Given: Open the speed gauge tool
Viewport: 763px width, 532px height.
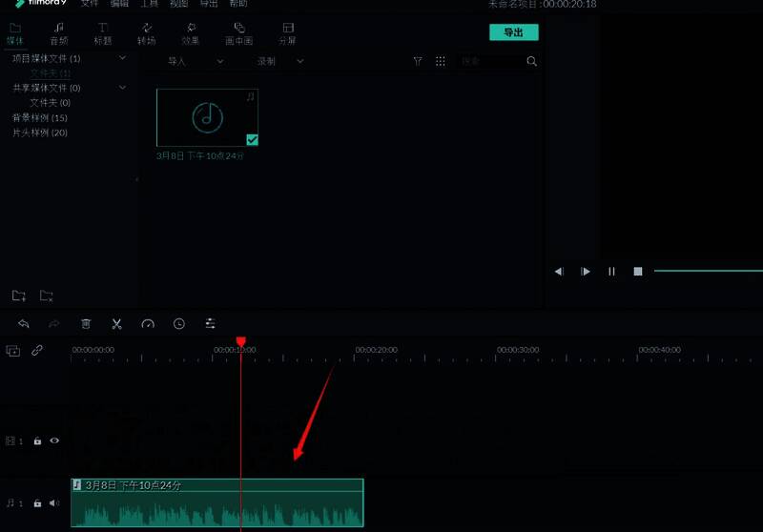Looking at the screenshot, I should click(x=148, y=324).
